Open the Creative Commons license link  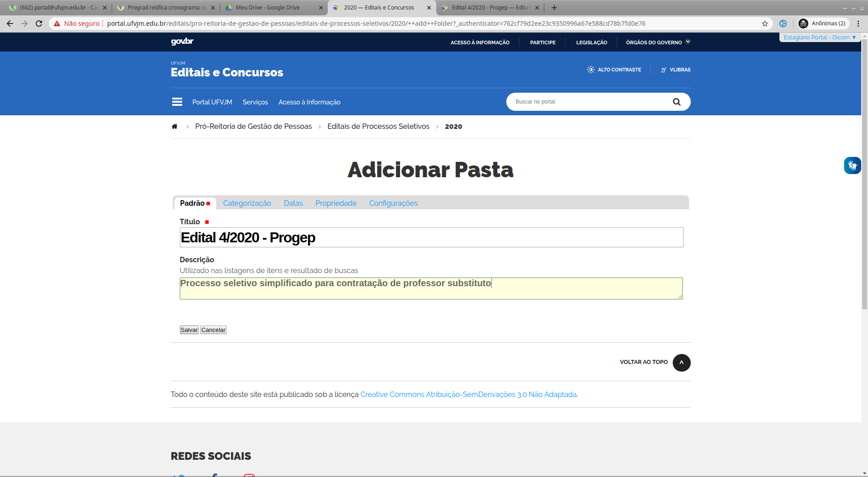468,395
